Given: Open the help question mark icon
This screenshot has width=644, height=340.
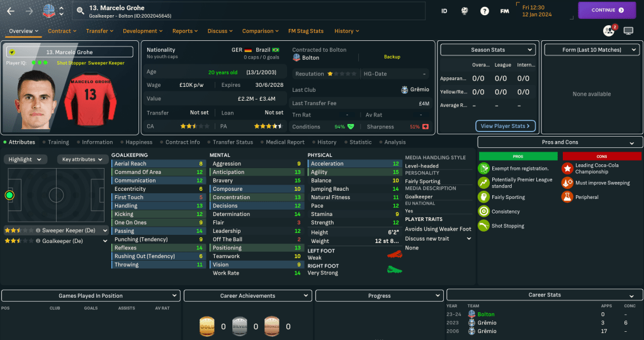Looking at the screenshot, I should 484,11.
